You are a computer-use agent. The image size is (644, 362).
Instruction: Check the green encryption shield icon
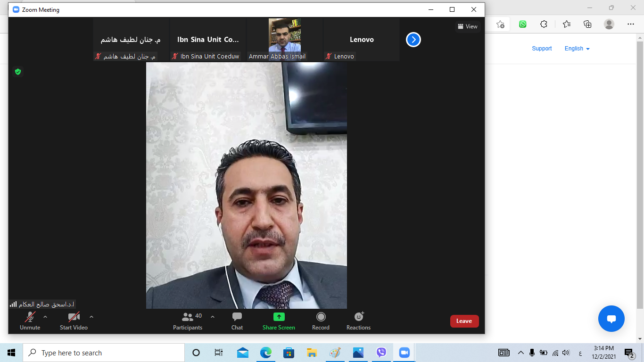tap(18, 72)
